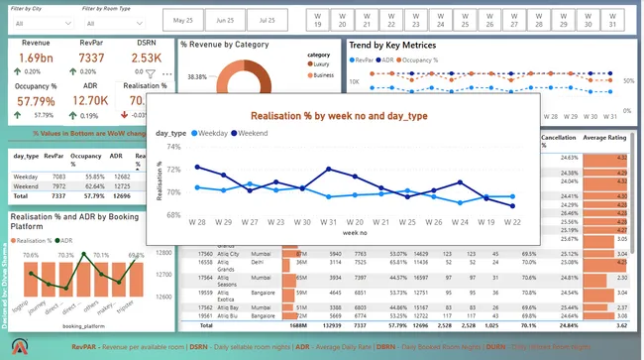The height and width of the screenshot is (360, 644).
Task: Select the May 25 month button
Action: (183, 20)
